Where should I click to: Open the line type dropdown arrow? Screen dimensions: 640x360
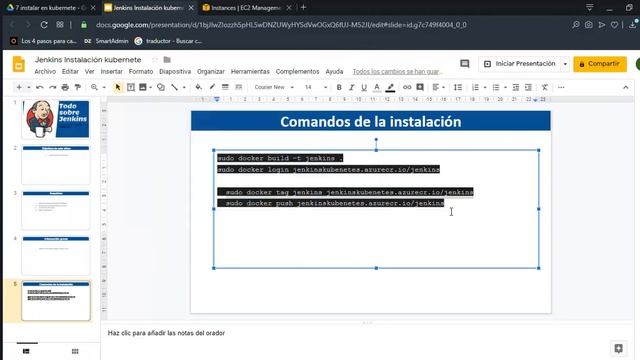[184, 87]
